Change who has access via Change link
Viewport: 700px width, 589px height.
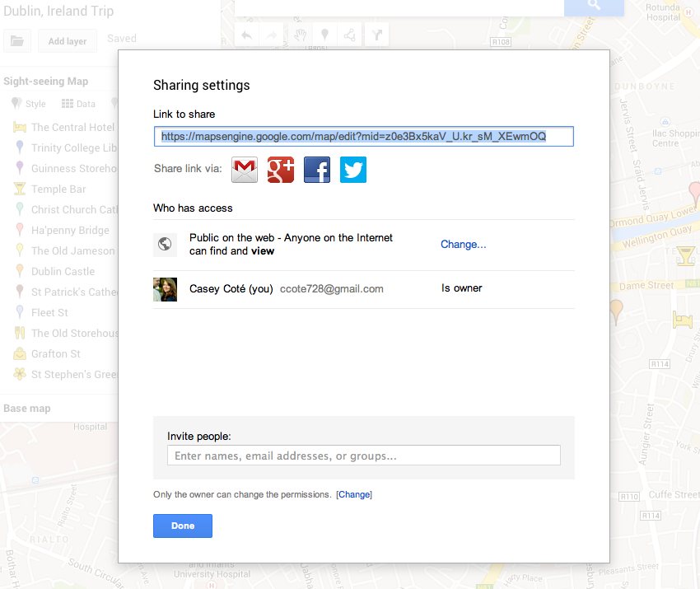coord(463,244)
